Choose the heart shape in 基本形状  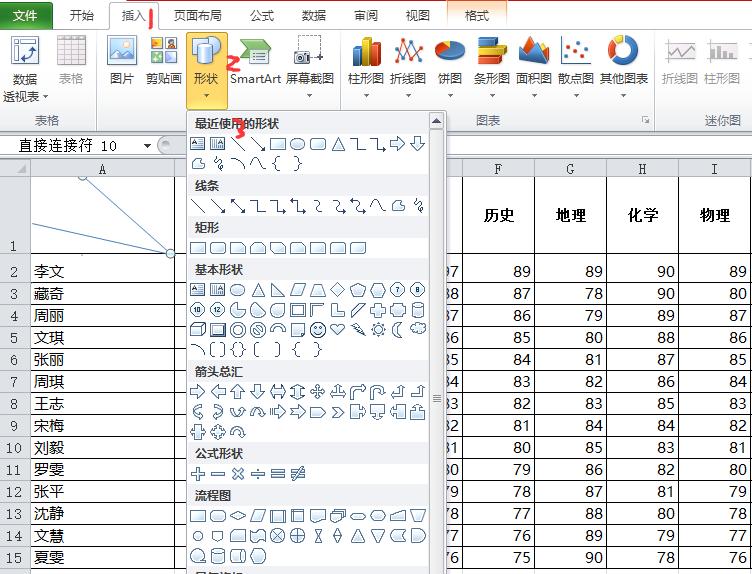click(338, 329)
